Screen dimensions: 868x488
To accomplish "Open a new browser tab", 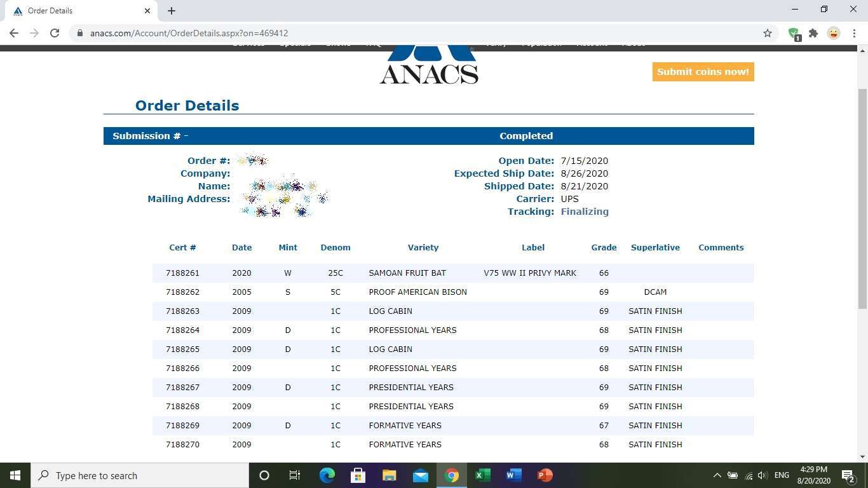I will coord(172,11).
